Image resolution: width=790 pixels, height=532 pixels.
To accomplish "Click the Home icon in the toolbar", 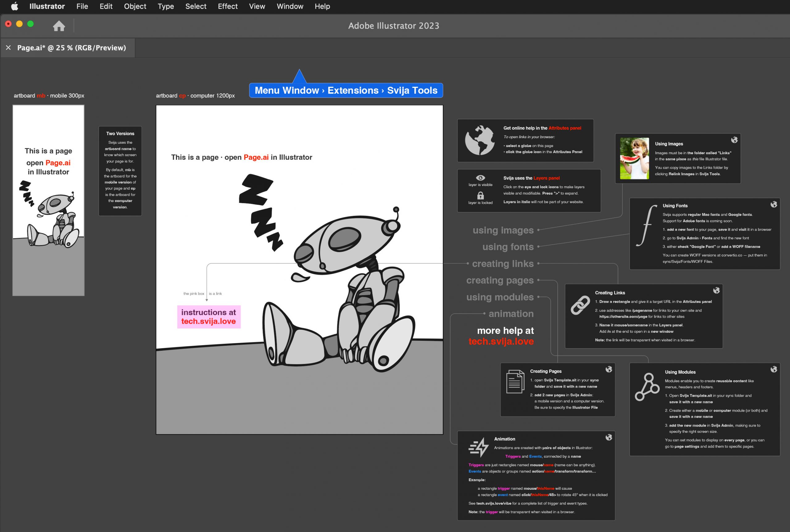I will point(59,26).
